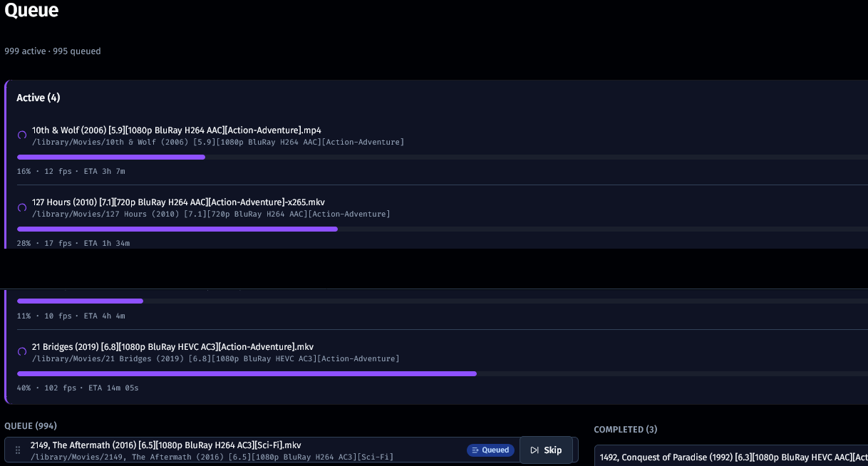Screen dimensions: 868x466
Task: Click the 21 Bridges library path
Action: (216, 359)
